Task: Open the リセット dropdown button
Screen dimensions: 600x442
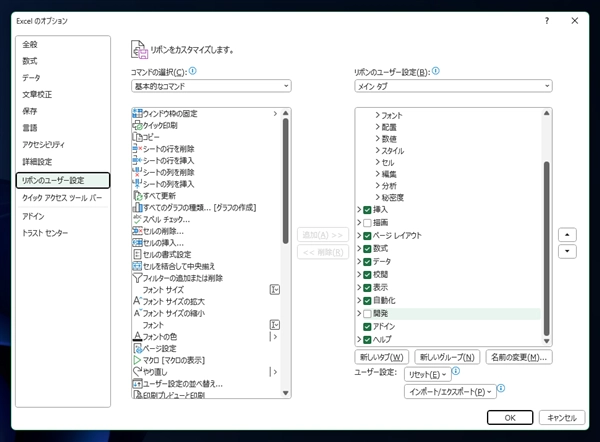Action: pyautogui.click(x=427, y=374)
